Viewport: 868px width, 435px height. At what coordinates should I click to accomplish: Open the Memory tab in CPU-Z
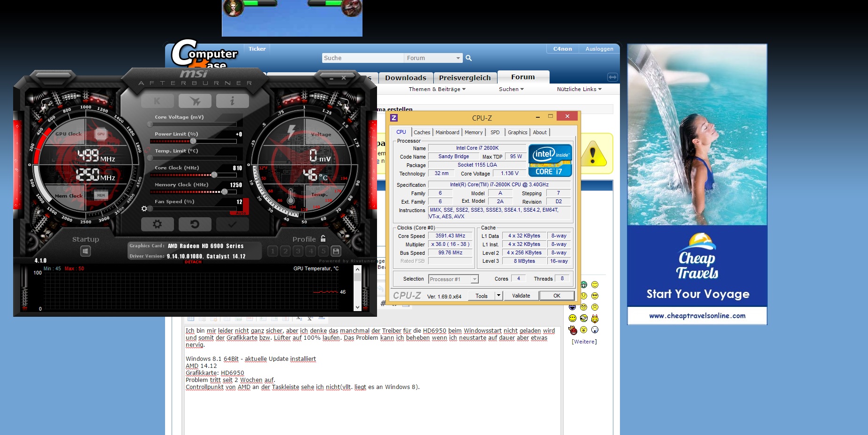(x=474, y=132)
